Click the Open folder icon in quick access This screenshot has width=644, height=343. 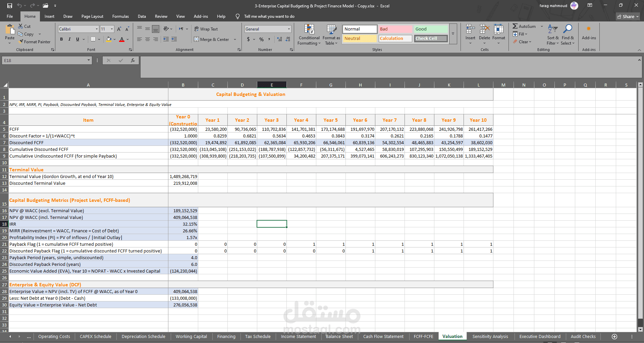[46, 6]
